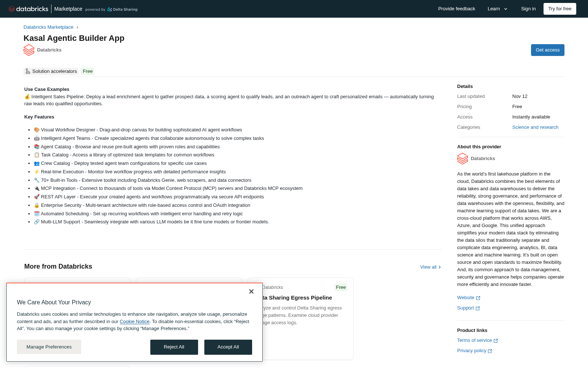Click Manage Preferences in the cookie banner
588x368 pixels.
49,347
